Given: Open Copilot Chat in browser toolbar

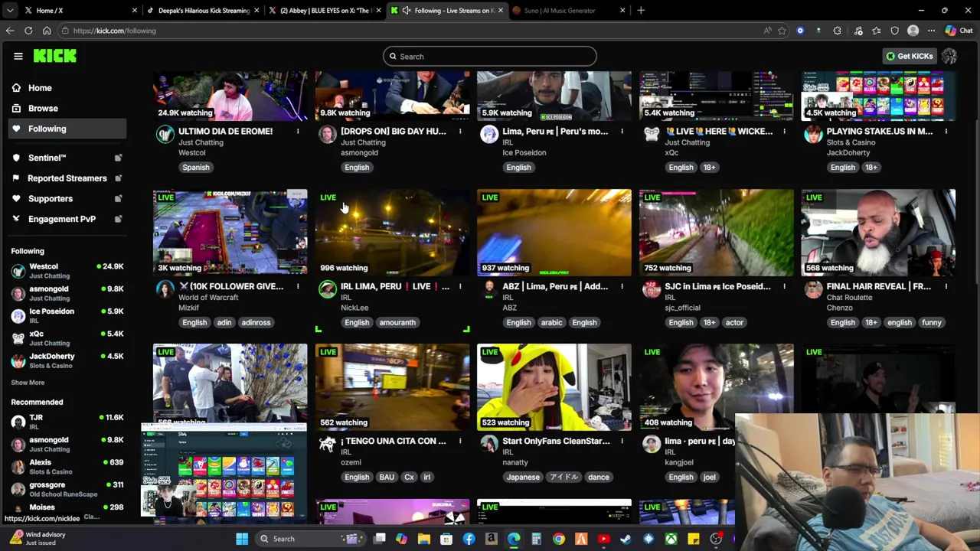Looking at the screenshot, I should [959, 31].
